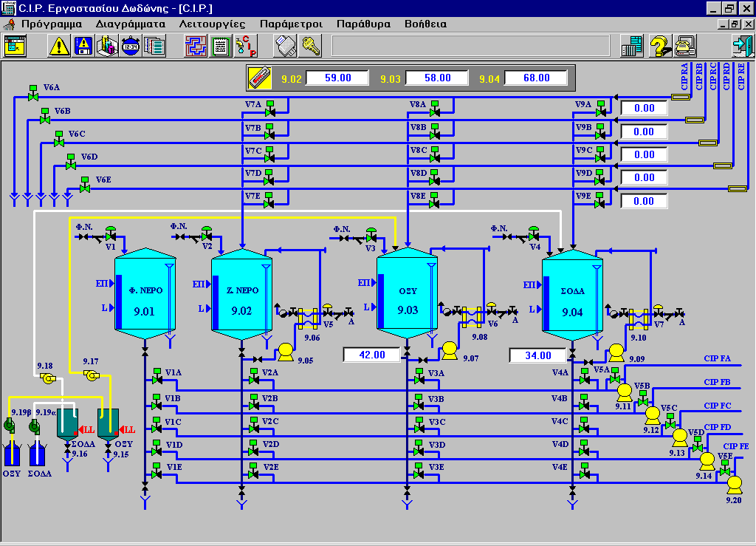Click the gold key toolbar icon

click(310, 46)
